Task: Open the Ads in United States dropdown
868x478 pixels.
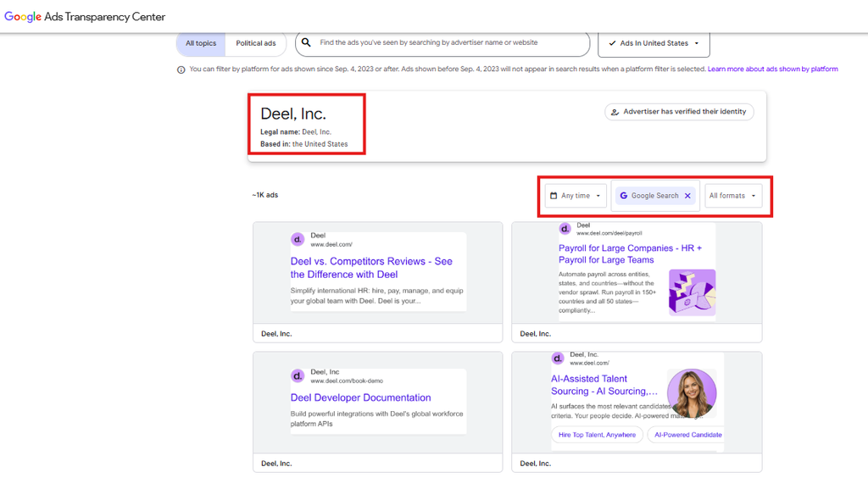Action: click(x=654, y=43)
